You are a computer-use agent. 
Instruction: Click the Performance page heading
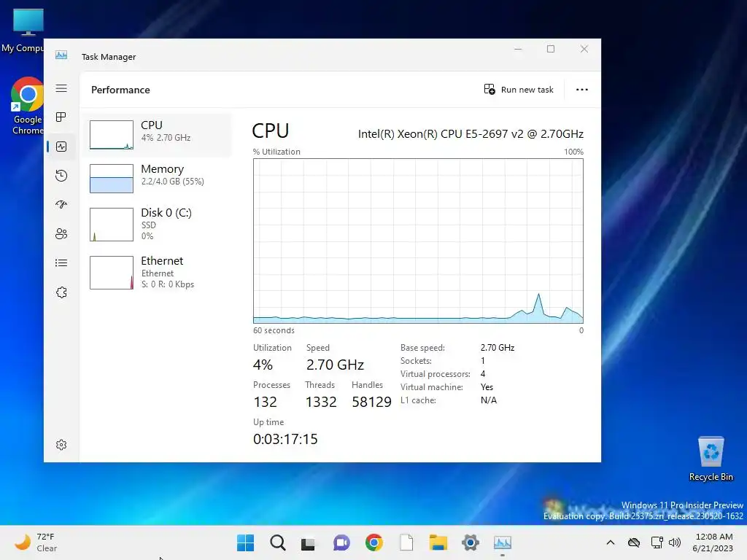tap(120, 90)
